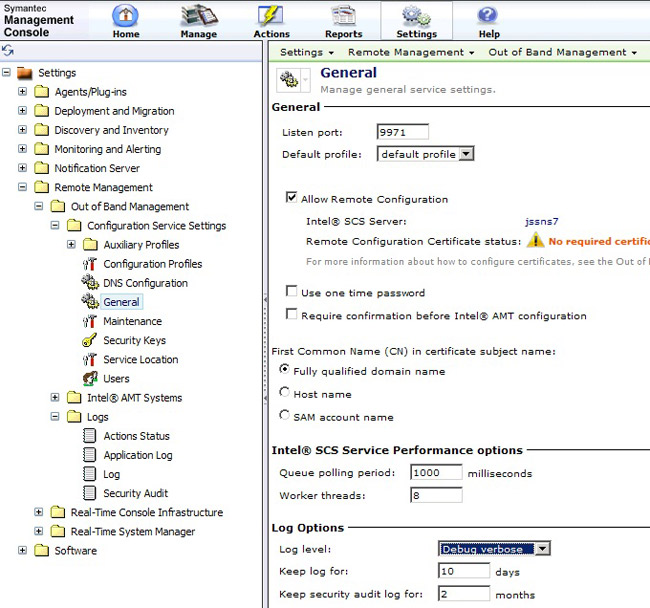The width and height of the screenshot is (650, 608).
Task: Select Notification Server tree item
Action: tap(97, 168)
